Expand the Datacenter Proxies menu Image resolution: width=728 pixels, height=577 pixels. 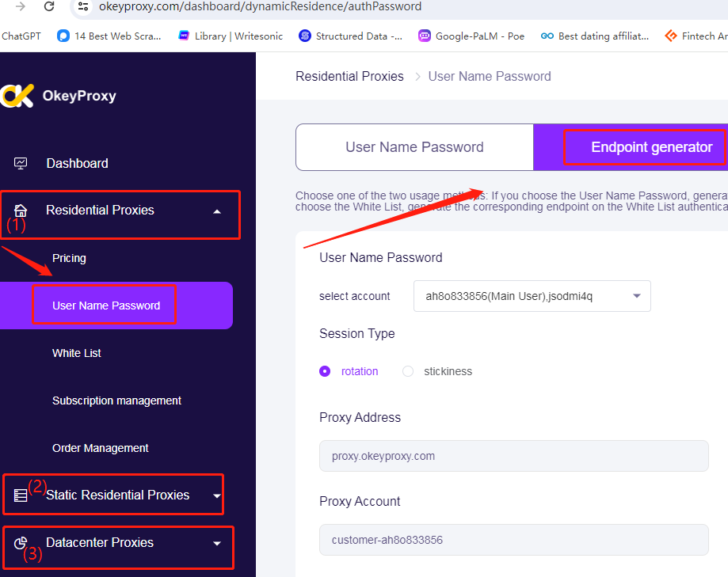pyautogui.click(x=216, y=544)
